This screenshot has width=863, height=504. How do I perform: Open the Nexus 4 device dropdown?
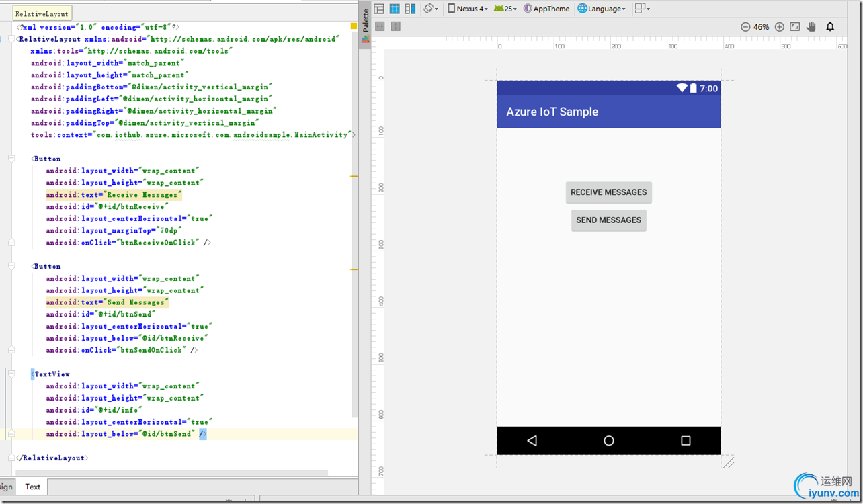468,9
